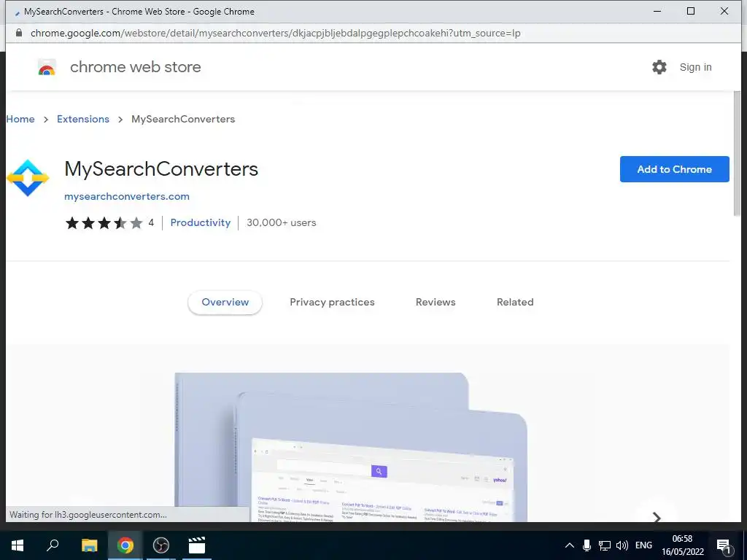The image size is (747, 560).
Task: Open OBS Studio taskbar icon
Action: 161,545
